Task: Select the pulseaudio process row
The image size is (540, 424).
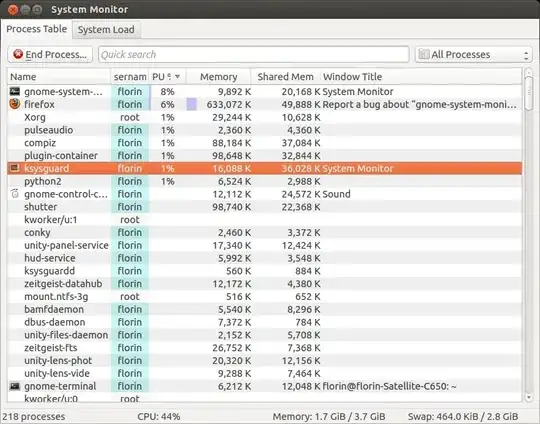Action: pyautogui.click(x=264, y=130)
